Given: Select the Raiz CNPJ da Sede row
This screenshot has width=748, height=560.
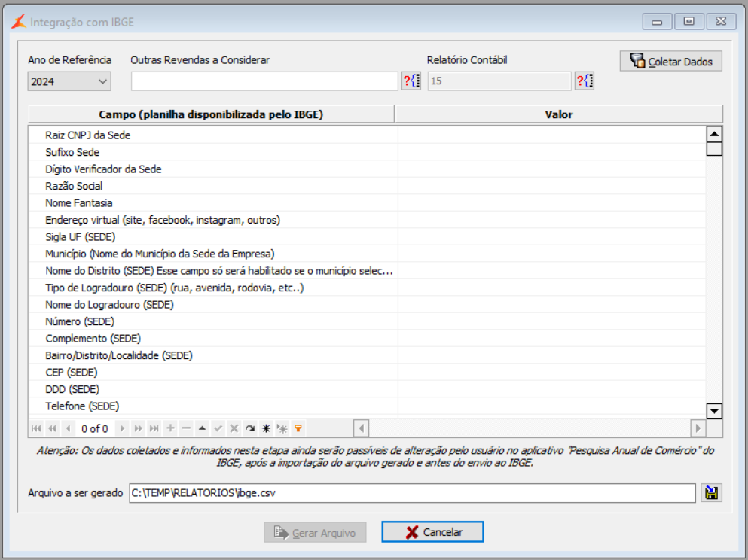Looking at the screenshot, I should tap(367, 135).
